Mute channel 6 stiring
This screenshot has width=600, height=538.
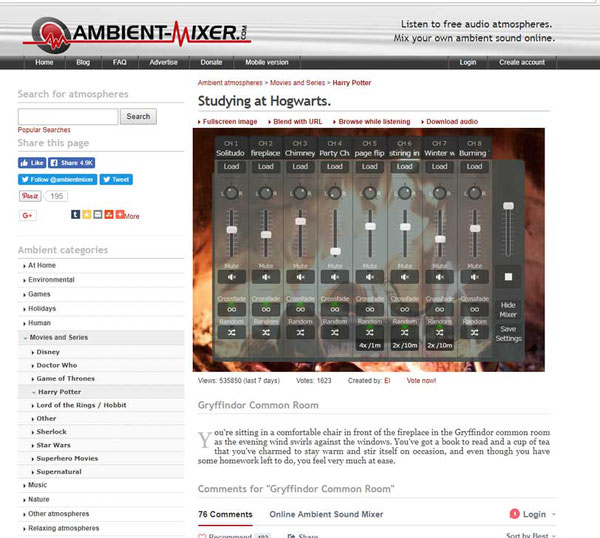(404, 277)
